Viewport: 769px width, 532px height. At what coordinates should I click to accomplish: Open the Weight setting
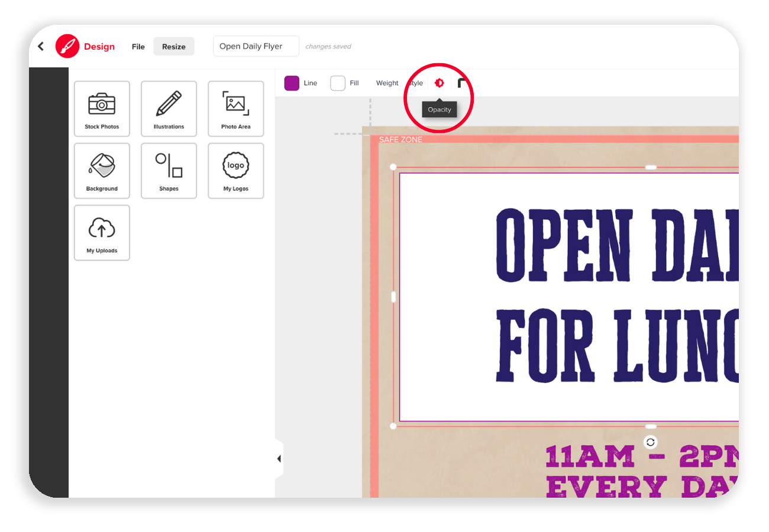(387, 83)
